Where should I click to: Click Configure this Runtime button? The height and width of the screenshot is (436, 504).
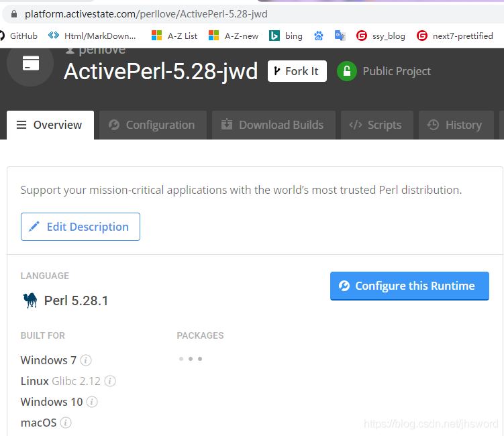click(x=409, y=286)
